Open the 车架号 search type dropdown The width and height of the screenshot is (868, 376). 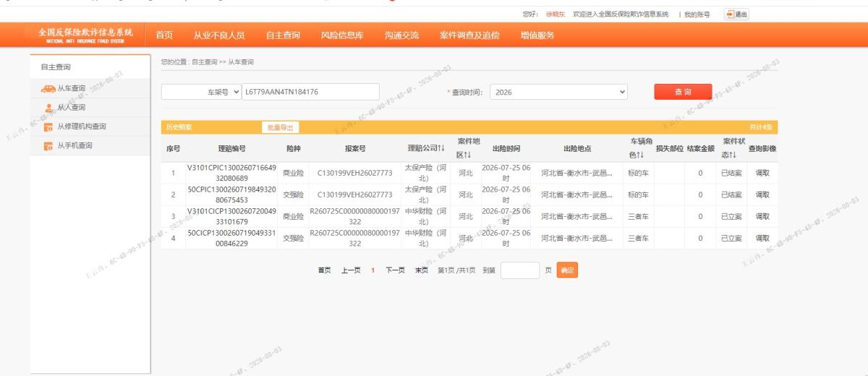coord(201,93)
